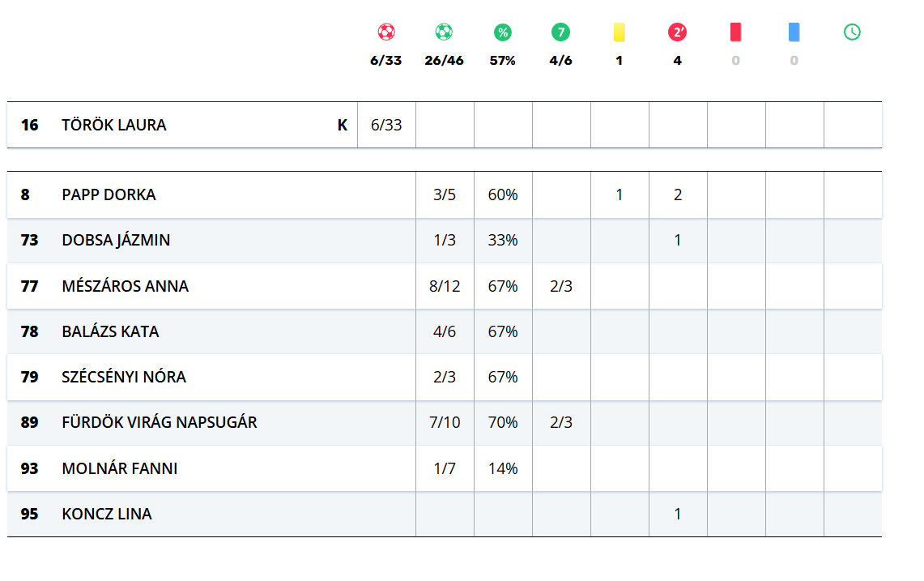
Task: Click the yellow card icon
Action: pyautogui.click(x=620, y=32)
